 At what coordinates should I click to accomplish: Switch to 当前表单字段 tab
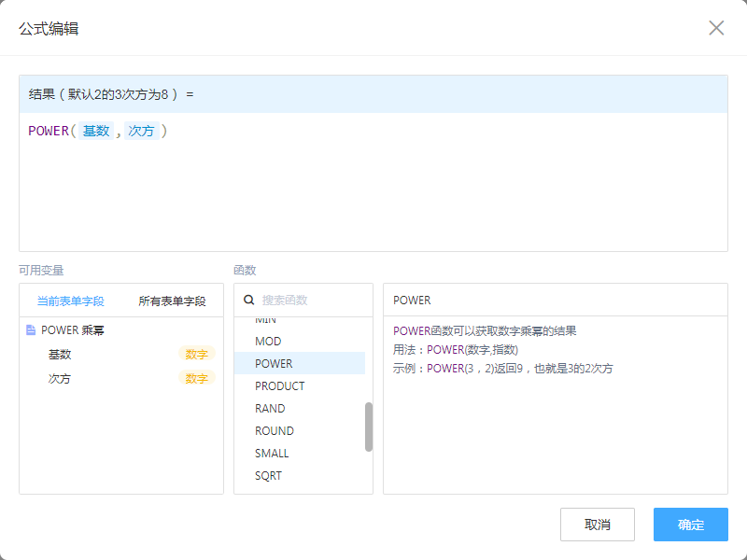click(x=70, y=301)
